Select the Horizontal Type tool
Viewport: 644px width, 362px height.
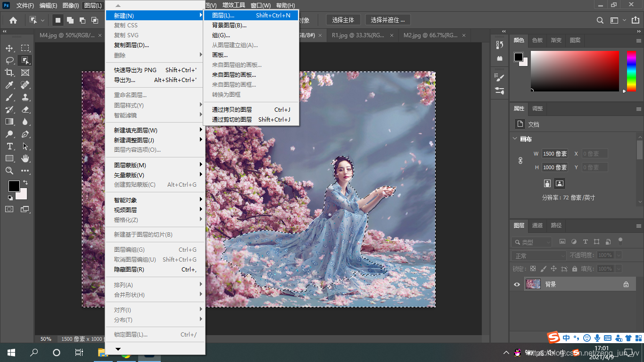point(9,146)
